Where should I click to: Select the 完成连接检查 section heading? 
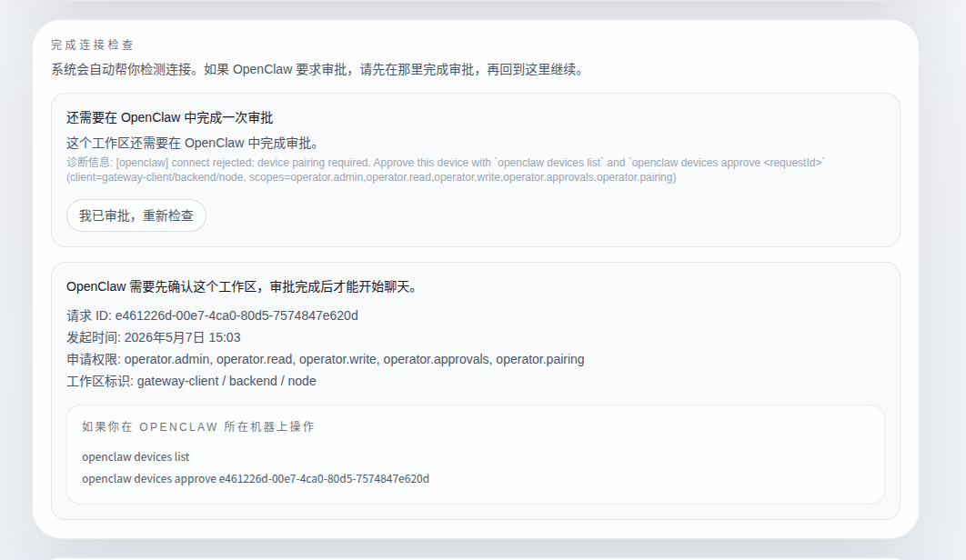tap(93, 45)
